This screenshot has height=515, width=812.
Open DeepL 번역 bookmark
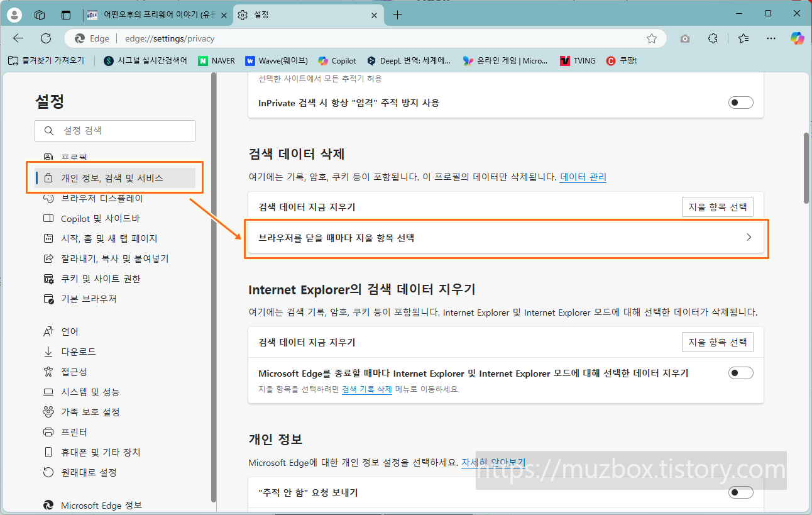409,61
